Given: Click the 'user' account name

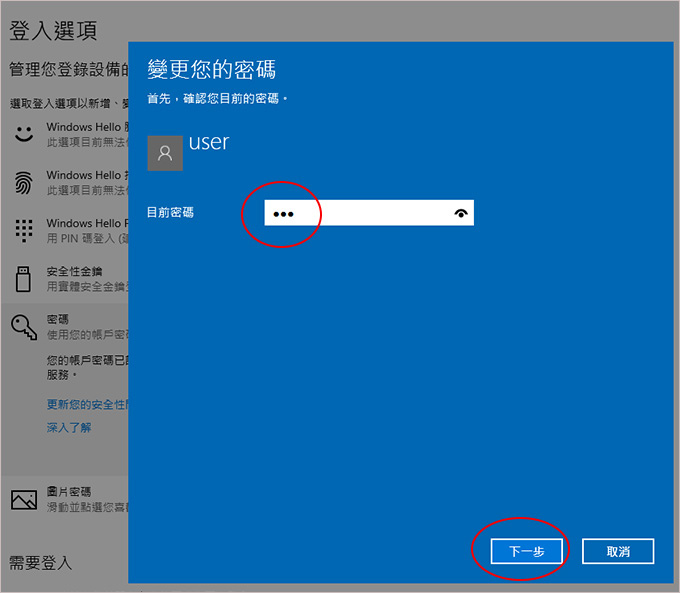Looking at the screenshot, I should [x=209, y=143].
